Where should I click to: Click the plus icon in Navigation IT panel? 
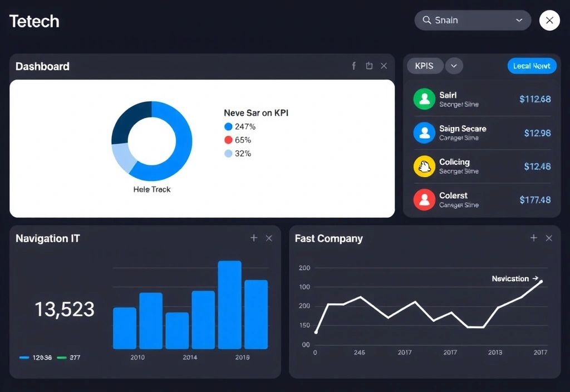[254, 238]
